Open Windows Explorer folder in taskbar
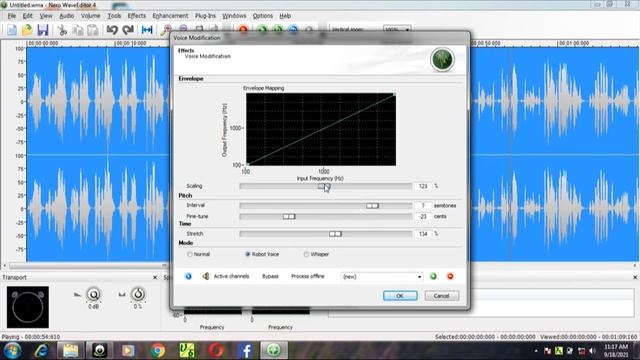Image resolution: width=640 pixels, height=360 pixels. pyautogui.click(x=71, y=351)
